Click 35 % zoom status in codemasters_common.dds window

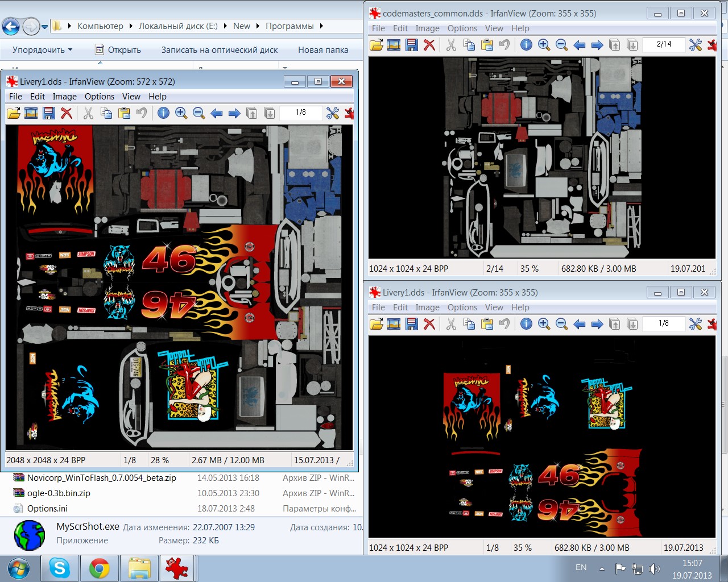[529, 269]
